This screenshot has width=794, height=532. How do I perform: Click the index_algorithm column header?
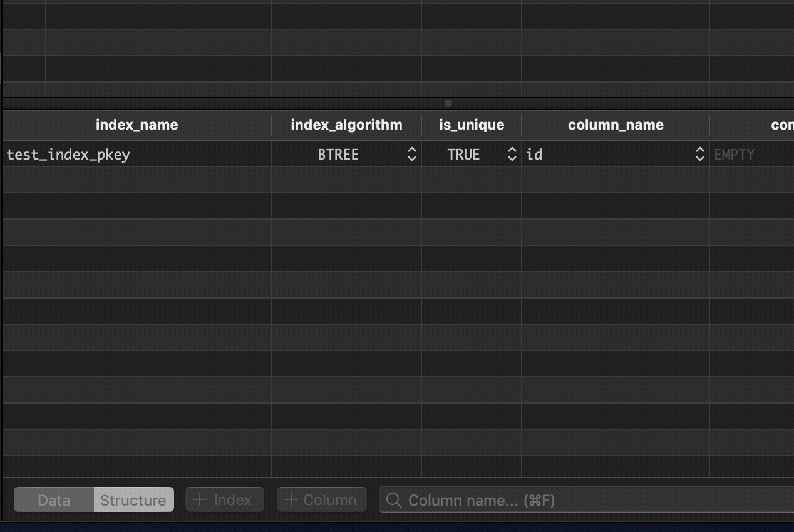coord(346,125)
